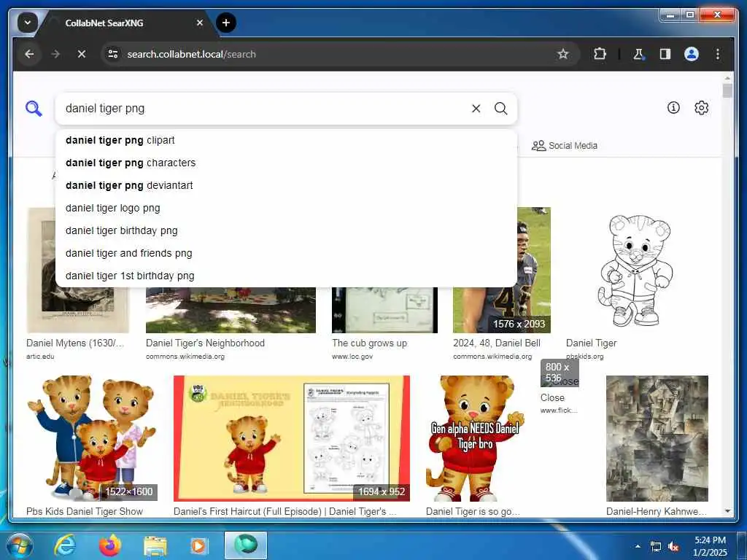Click the active browser taskbar button

pos(245,545)
